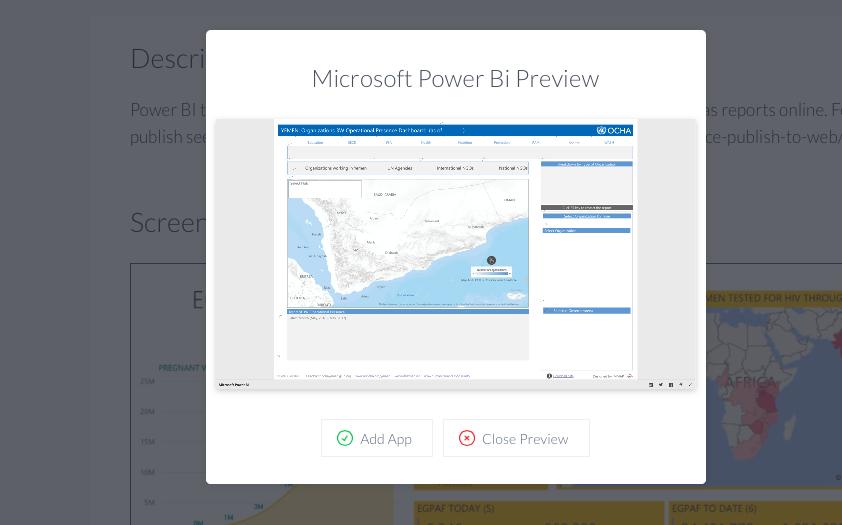The height and width of the screenshot is (525, 842).
Task: Click the SAUDI ARABIA label on map
Action: [384, 194]
